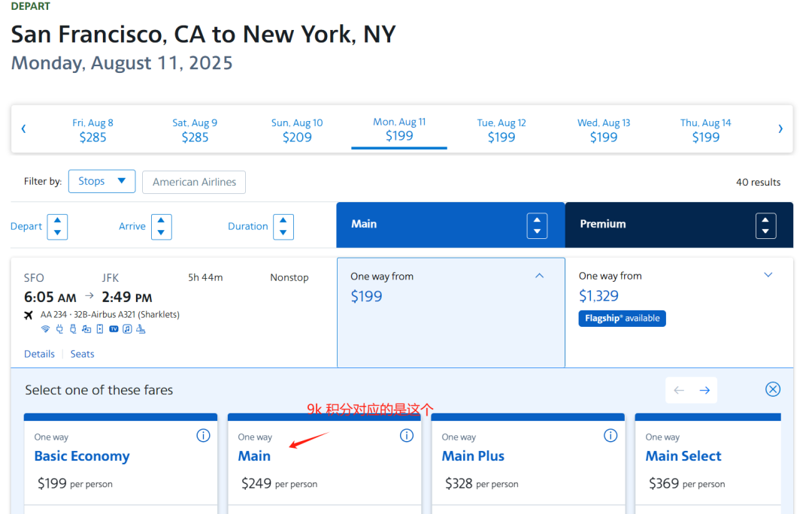Show next fares with right arrow
This screenshot has height=514, width=812.
pyautogui.click(x=704, y=390)
